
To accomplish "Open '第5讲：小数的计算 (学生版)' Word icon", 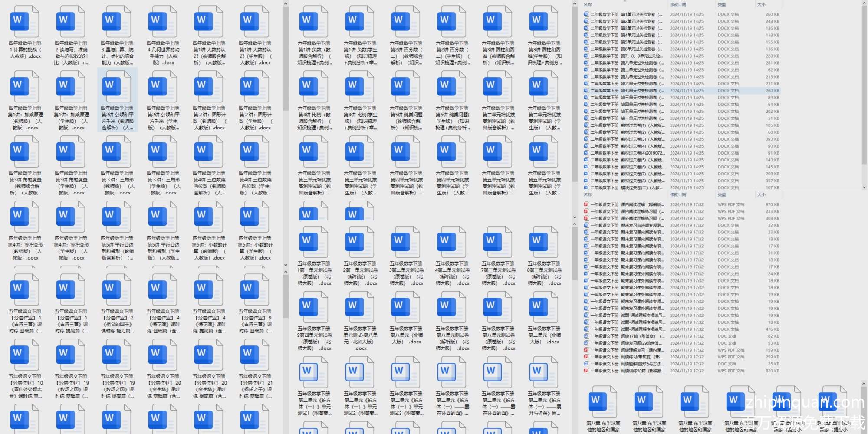I will (x=255, y=217).
